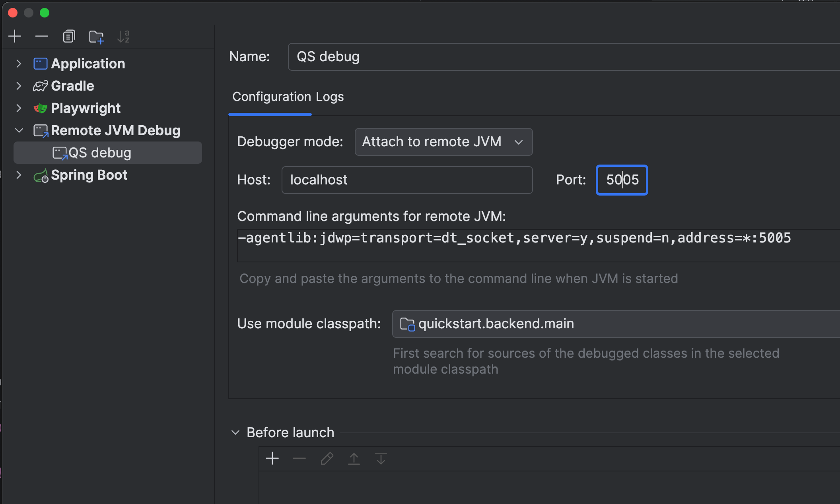Expand the Playwright group
This screenshot has width=840, height=504.
point(18,108)
